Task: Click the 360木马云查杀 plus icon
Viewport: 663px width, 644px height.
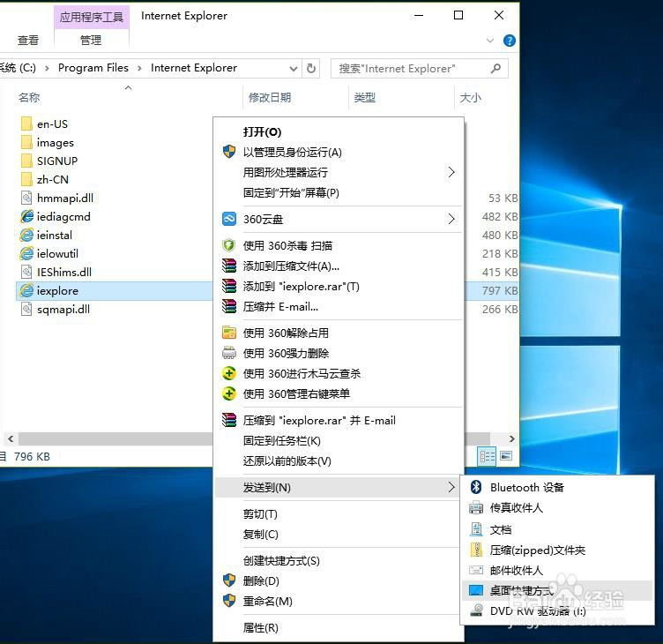Action: tap(229, 373)
